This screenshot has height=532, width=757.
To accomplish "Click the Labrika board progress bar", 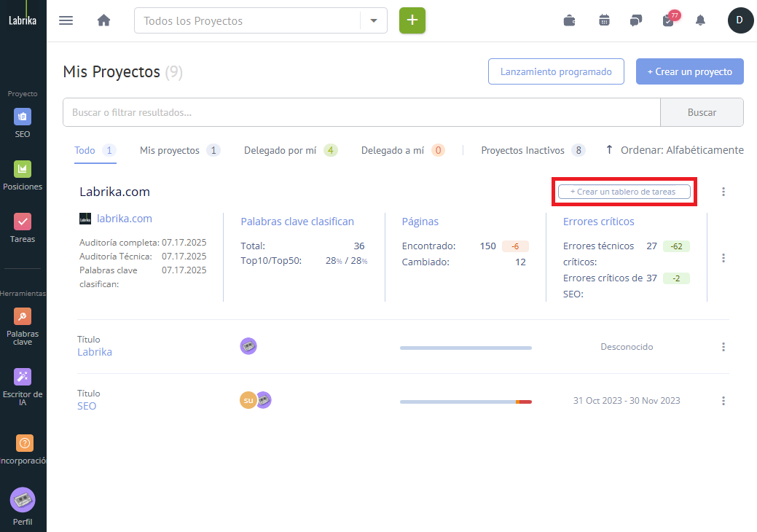I will click(466, 348).
